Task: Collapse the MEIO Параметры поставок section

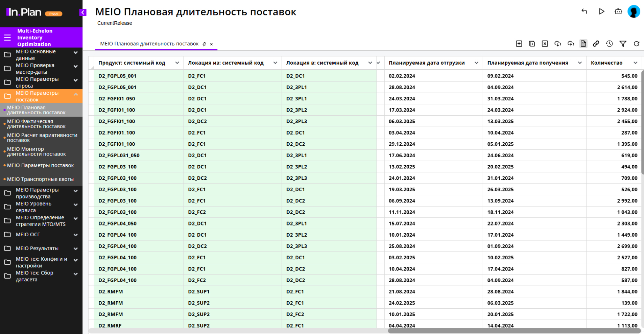Action: point(75,95)
